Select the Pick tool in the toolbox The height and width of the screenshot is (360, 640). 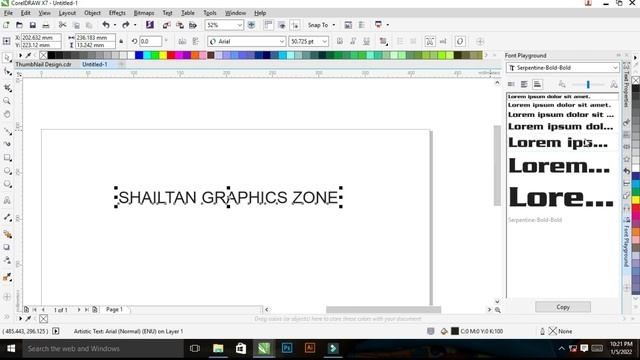pos(7,58)
